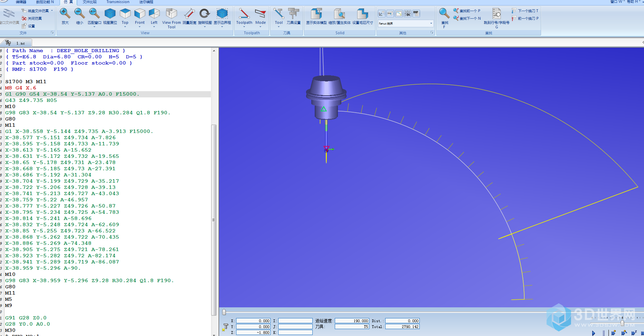Open 设置毛坯尺寸 stock size settings
644x336 pixels.
(x=362, y=14)
